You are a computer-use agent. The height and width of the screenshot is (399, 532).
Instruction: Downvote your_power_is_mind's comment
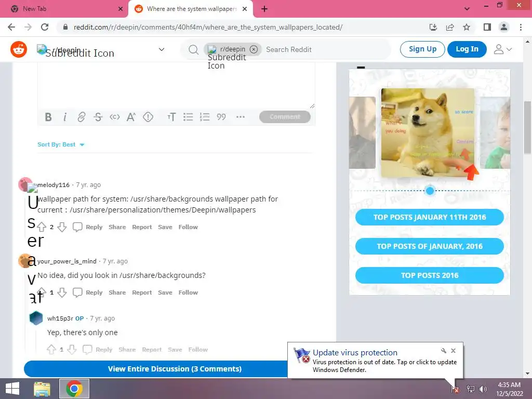62,292
